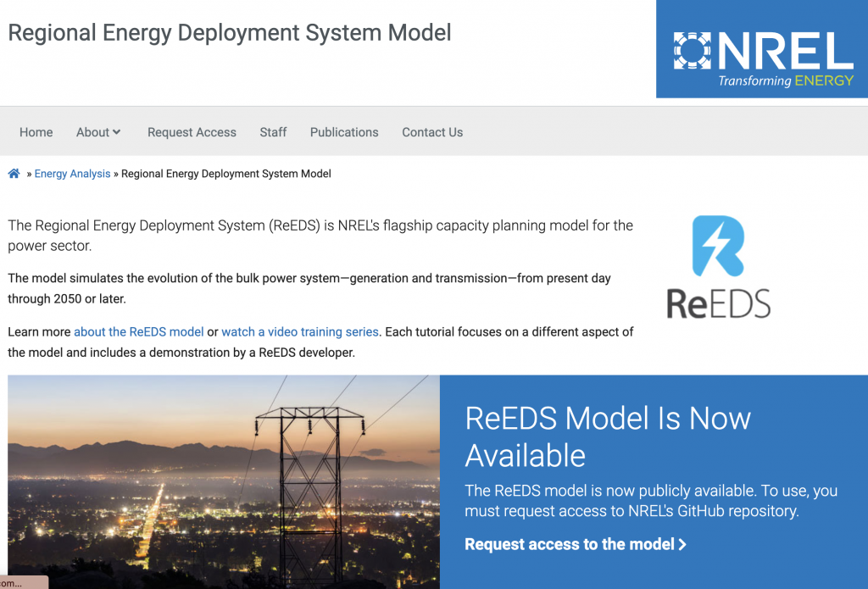The width and height of the screenshot is (868, 589).
Task: Click 'Request access to the model' link
Action: pos(576,544)
